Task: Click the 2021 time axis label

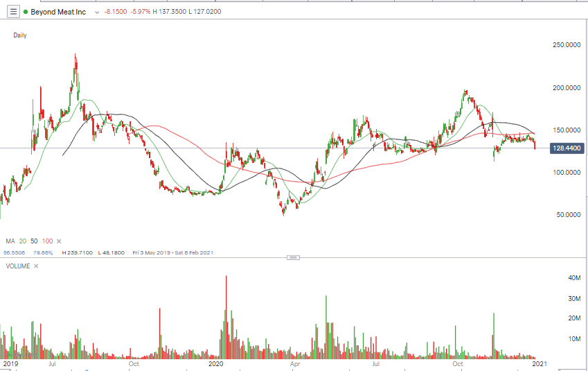Action: 539,363
